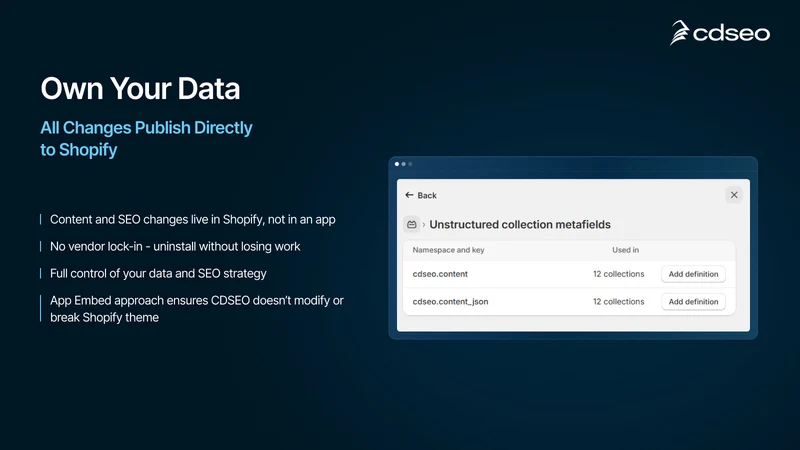
Task: Add definition for cdseo.content
Action: point(693,274)
